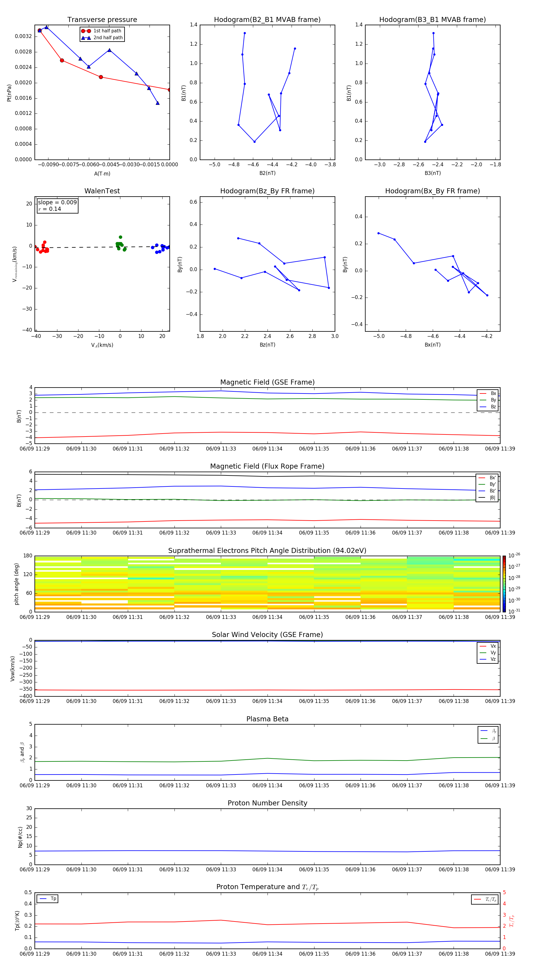Viewport: 535px width, 980px height.
Task: Click '06/09 11:39' tick under Proton Temperature
Action: 500,954
